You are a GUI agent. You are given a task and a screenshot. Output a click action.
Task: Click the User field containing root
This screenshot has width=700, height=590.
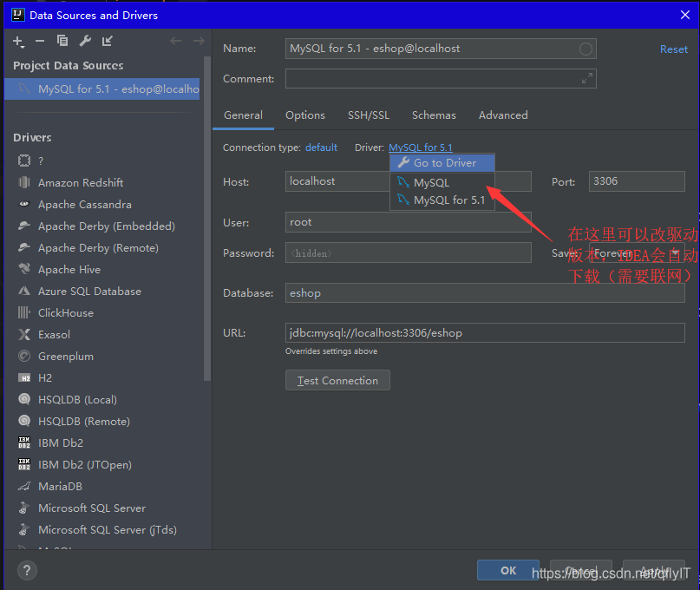[x=408, y=222]
